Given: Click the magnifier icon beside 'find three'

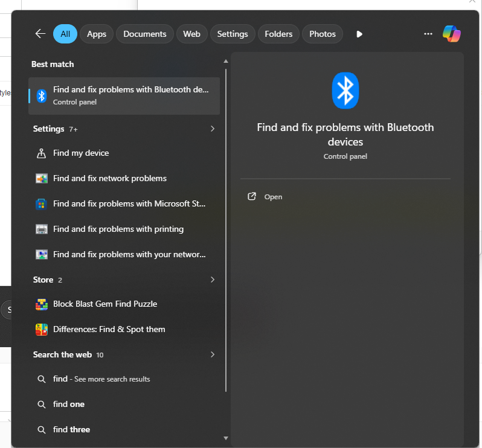Looking at the screenshot, I should (x=41, y=429).
